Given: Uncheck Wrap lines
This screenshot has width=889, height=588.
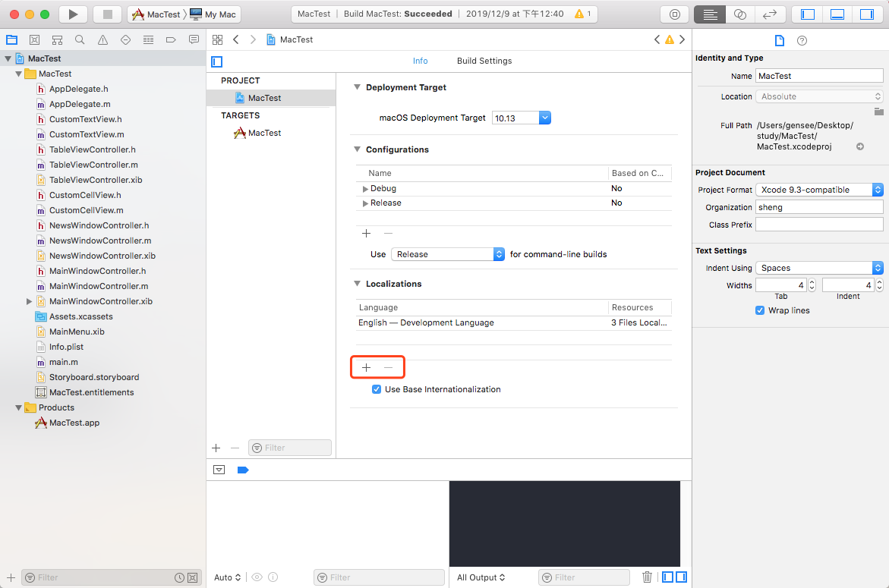Looking at the screenshot, I should [x=760, y=310].
